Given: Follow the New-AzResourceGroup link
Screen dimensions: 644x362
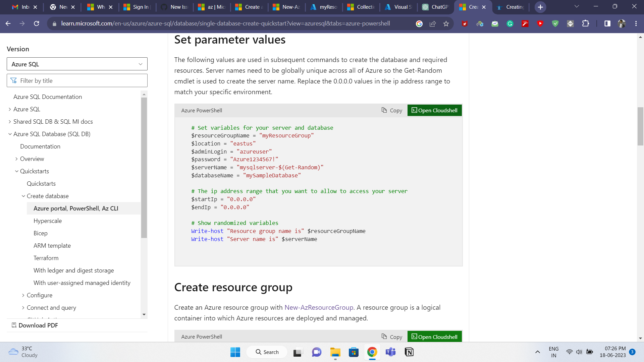Looking at the screenshot, I should [x=318, y=307].
